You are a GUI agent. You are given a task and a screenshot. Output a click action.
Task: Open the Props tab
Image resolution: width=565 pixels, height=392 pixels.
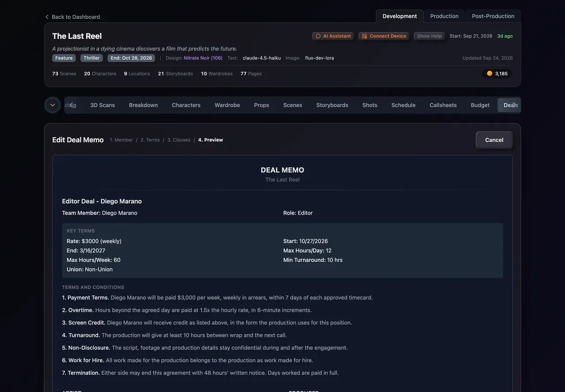click(262, 105)
